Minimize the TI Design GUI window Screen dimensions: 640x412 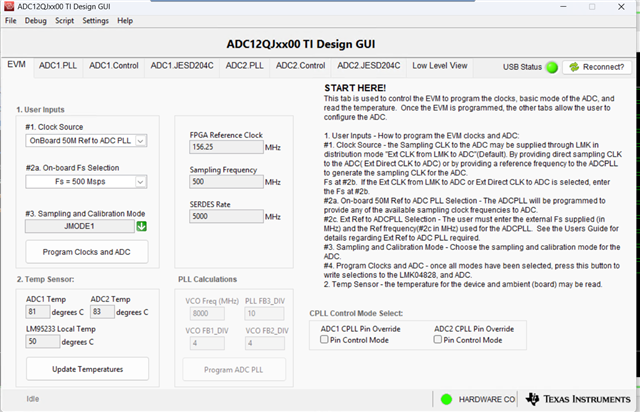pyautogui.click(x=563, y=7)
